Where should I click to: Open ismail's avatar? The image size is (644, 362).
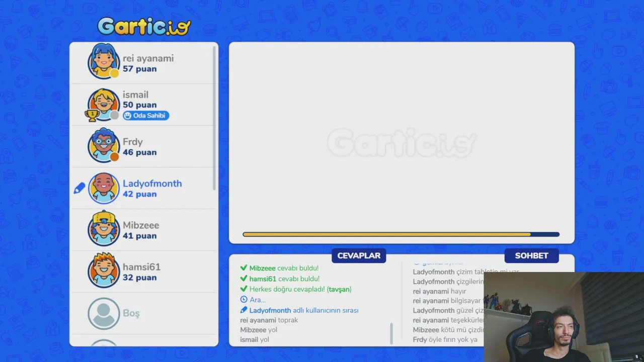(104, 105)
